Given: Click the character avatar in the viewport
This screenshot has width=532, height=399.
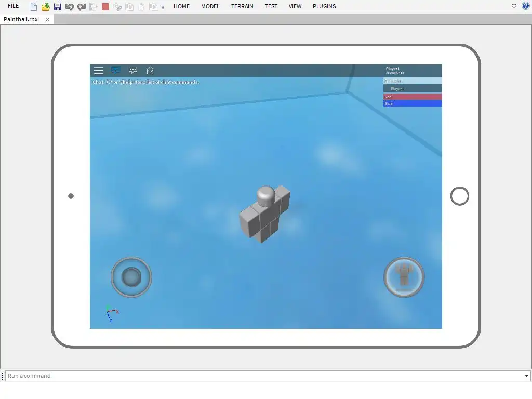Looking at the screenshot, I should (x=265, y=214).
